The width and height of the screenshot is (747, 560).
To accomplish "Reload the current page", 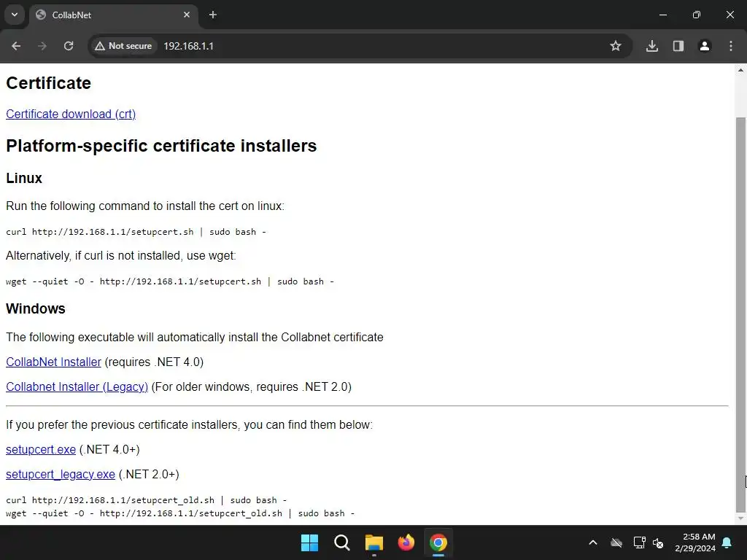I will (x=69, y=46).
